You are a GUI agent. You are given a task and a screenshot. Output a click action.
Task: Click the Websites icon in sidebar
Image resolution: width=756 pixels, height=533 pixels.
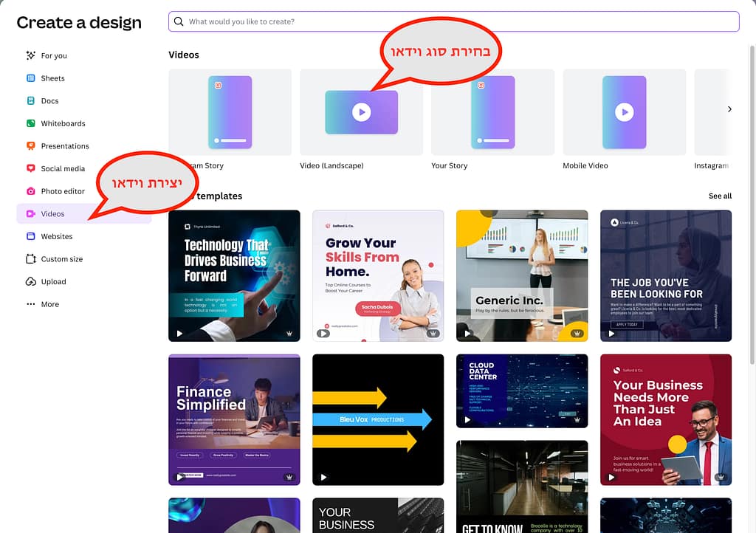point(31,236)
